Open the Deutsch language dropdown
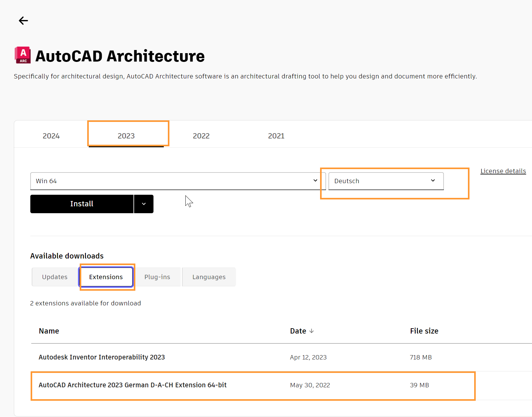 coord(386,181)
